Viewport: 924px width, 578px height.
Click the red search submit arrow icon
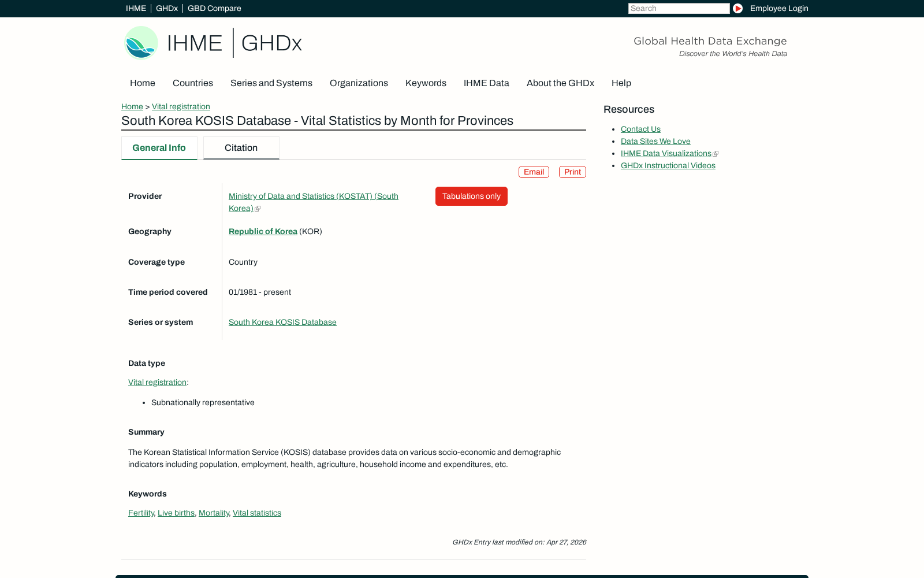[x=737, y=8]
